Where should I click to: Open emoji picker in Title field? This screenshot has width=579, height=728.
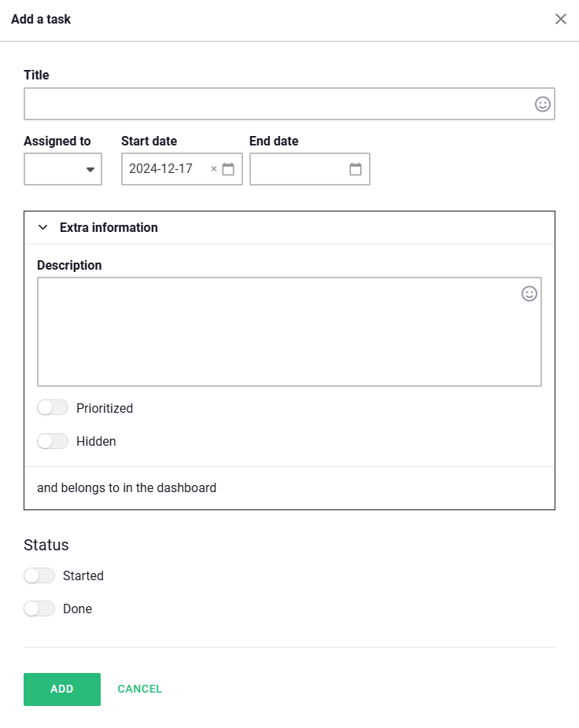click(x=543, y=104)
